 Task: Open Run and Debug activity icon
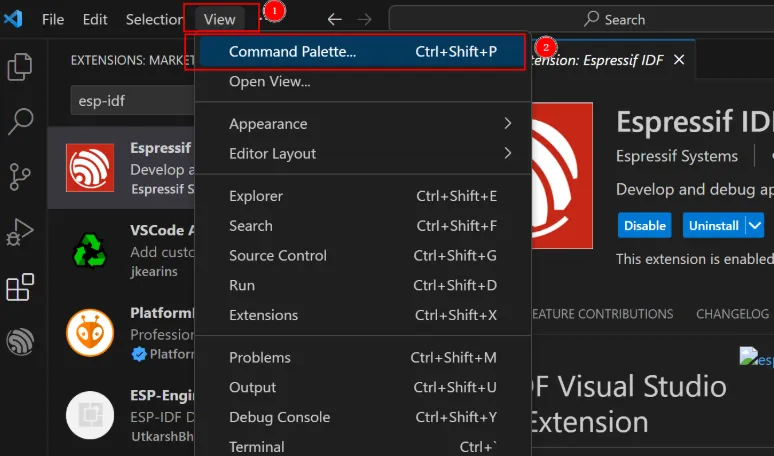point(20,233)
